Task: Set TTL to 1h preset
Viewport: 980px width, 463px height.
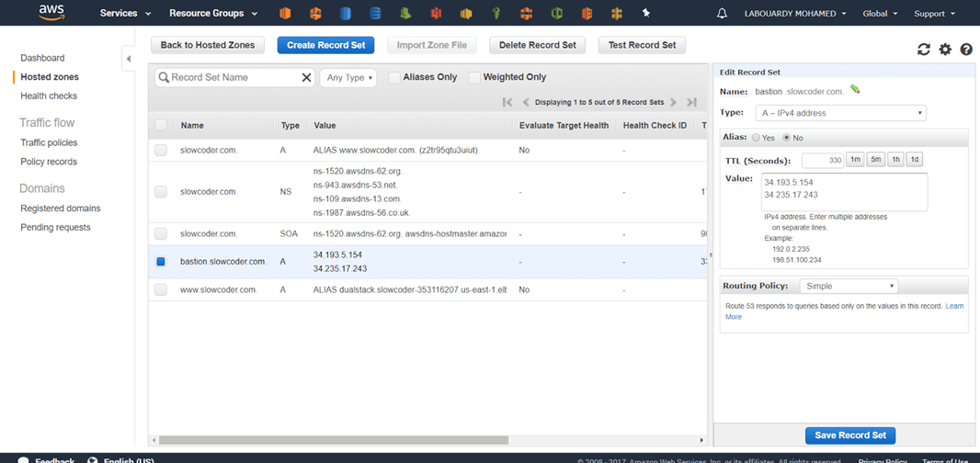Action: (895, 160)
